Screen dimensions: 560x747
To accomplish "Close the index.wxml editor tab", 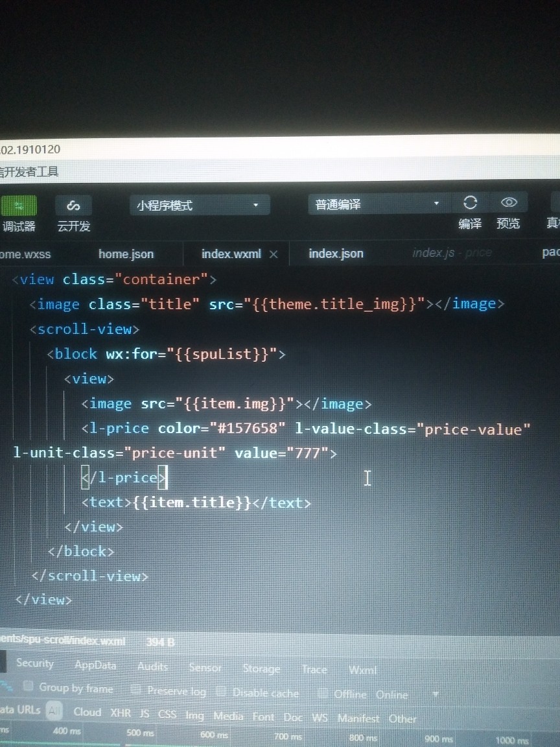I will click(274, 254).
